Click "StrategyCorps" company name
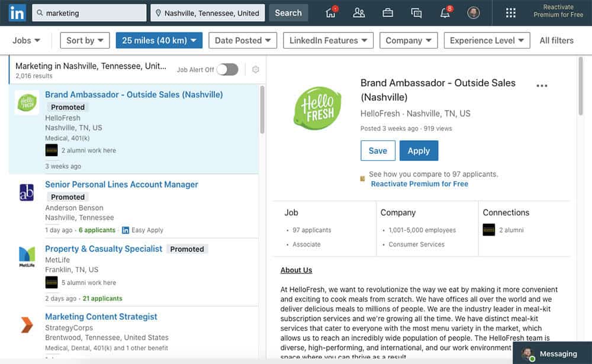The width and height of the screenshot is (592, 364). click(69, 328)
